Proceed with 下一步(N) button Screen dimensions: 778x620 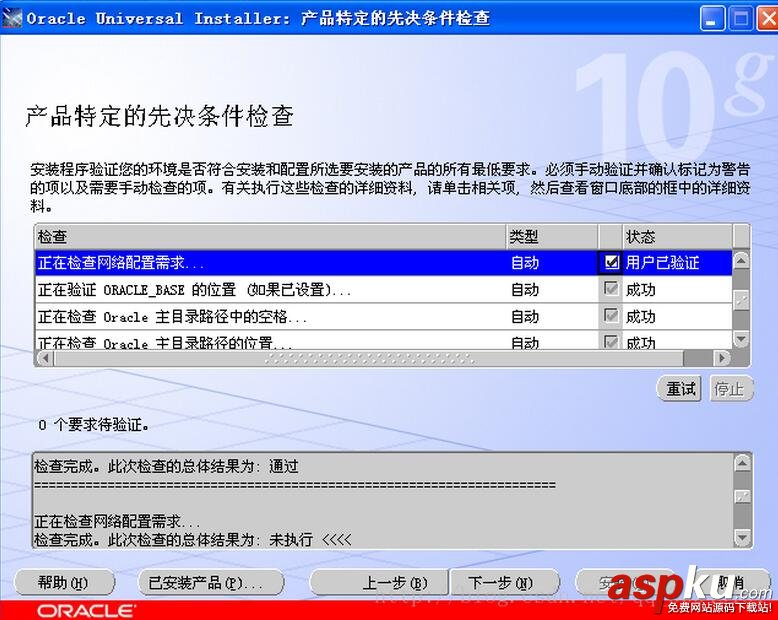[504, 583]
